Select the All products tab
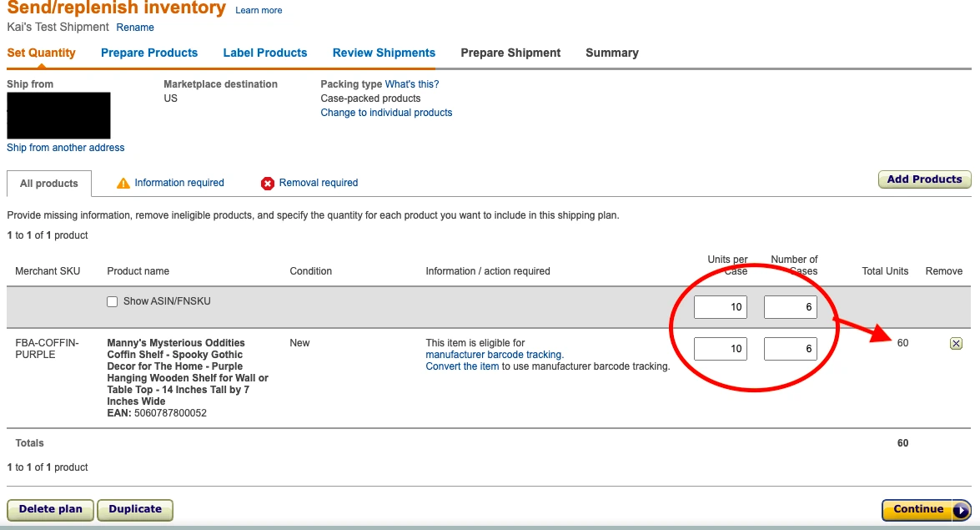 point(48,184)
